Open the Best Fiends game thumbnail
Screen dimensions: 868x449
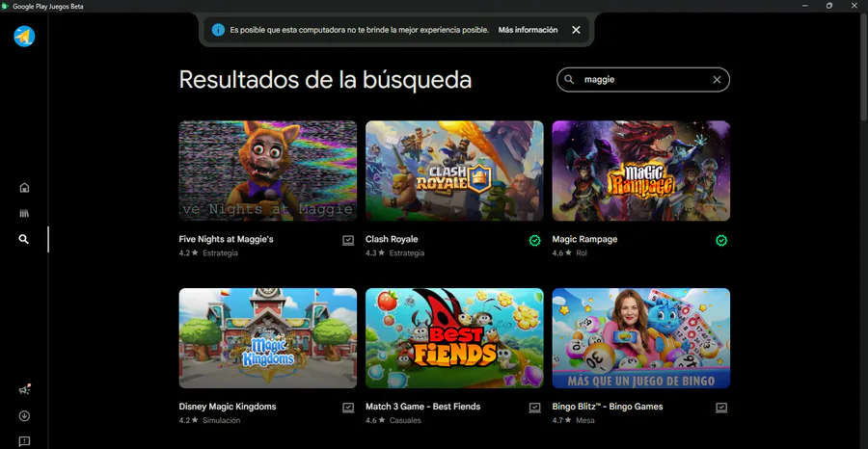pyautogui.click(x=454, y=338)
